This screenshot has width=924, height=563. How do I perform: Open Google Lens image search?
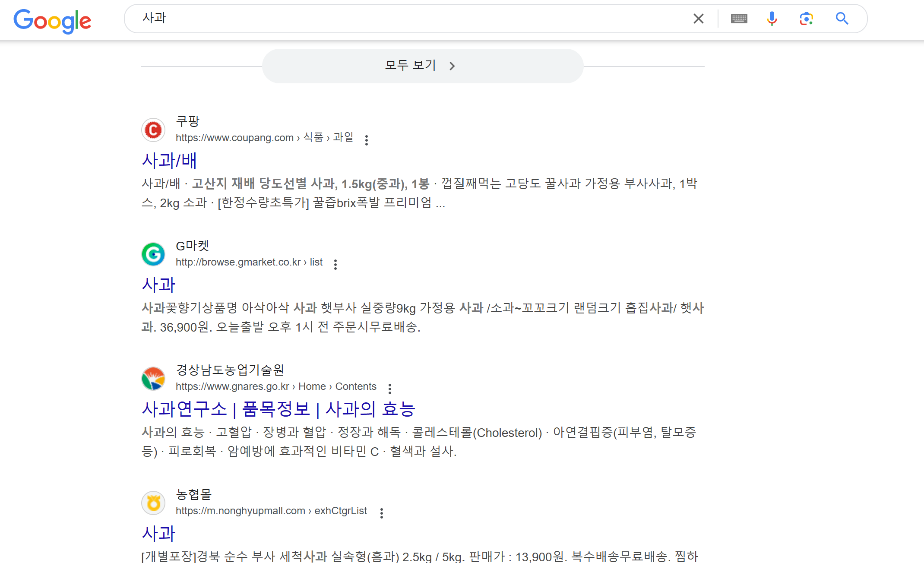tap(806, 19)
